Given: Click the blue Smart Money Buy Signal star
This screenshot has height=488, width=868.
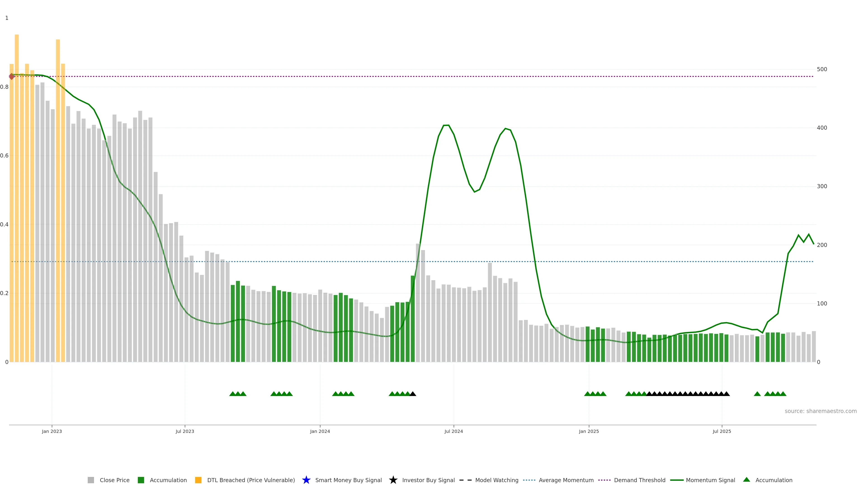Looking at the screenshot, I should (306, 480).
